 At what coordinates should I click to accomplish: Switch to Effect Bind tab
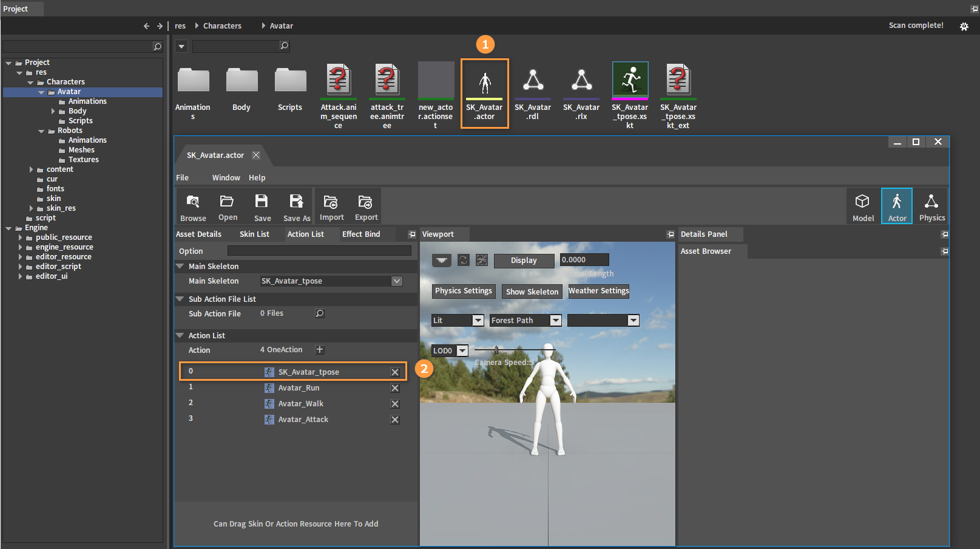pyautogui.click(x=361, y=234)
